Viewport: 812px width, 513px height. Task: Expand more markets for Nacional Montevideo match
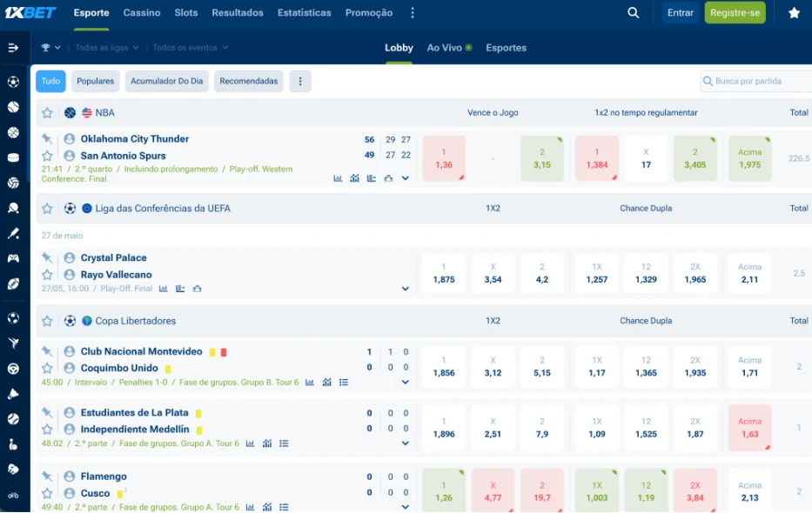click(406, 383)
